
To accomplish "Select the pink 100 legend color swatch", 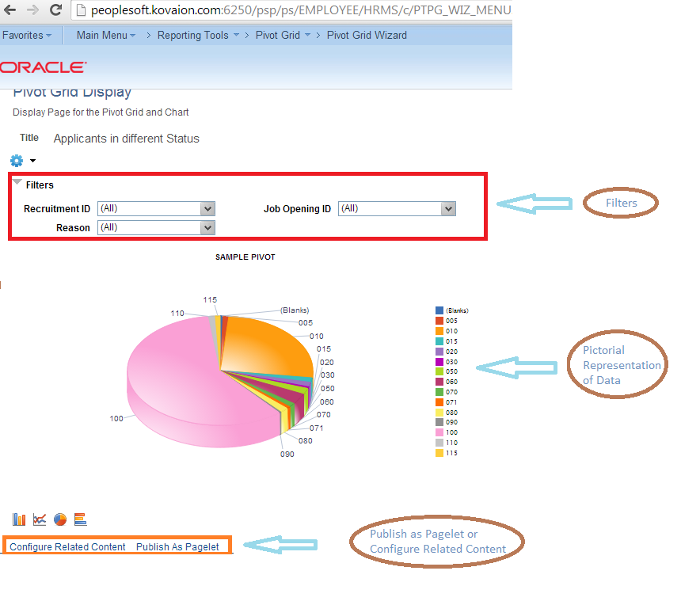I will pyautogui.click(x=439, y=432).
